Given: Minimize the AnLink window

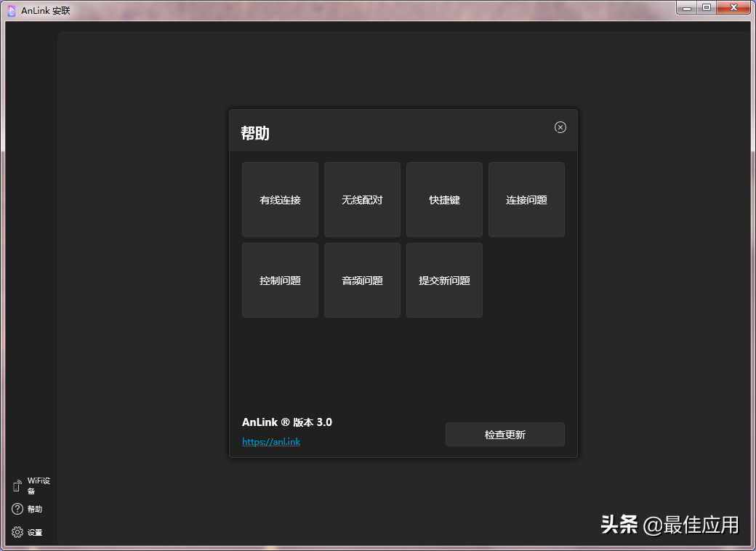Looking at the screenshot, I should point(686,7).
